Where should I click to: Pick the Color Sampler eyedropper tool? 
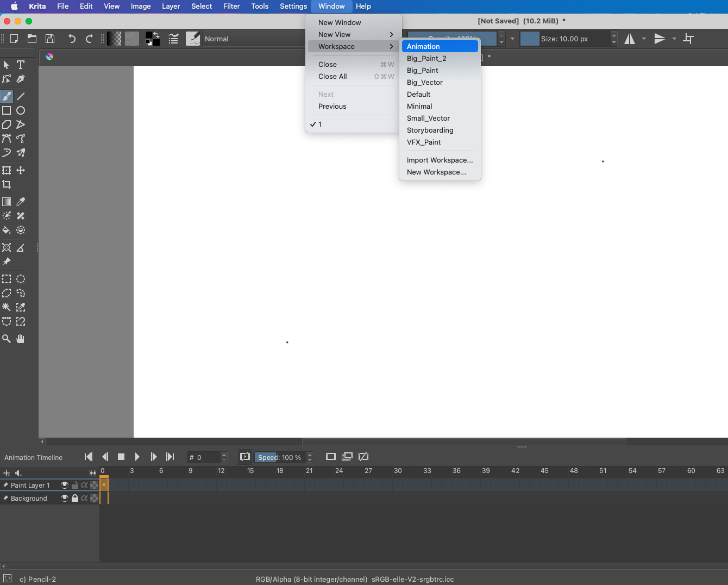tap(21, 202)
